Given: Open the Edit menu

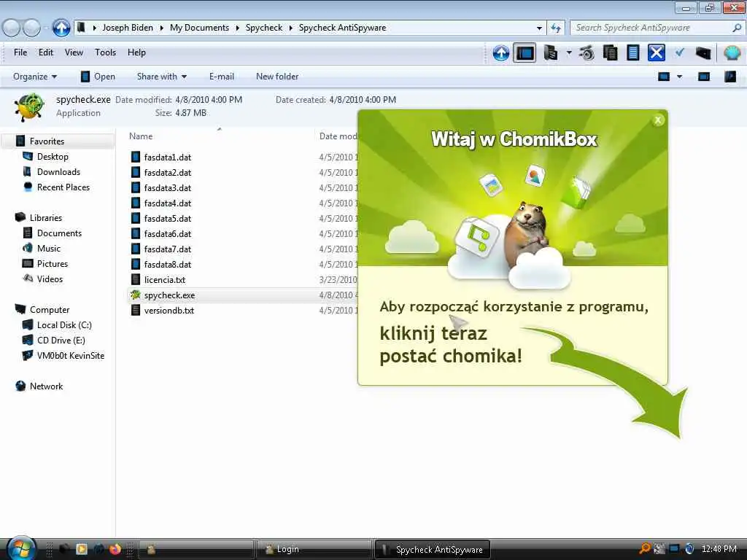Looking at the screenshot, I should (46, 52).
